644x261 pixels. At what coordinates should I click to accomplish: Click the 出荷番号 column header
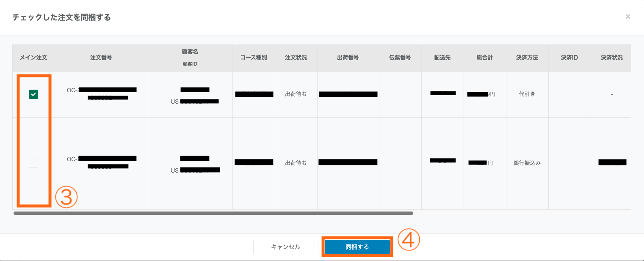click(348, 58)
